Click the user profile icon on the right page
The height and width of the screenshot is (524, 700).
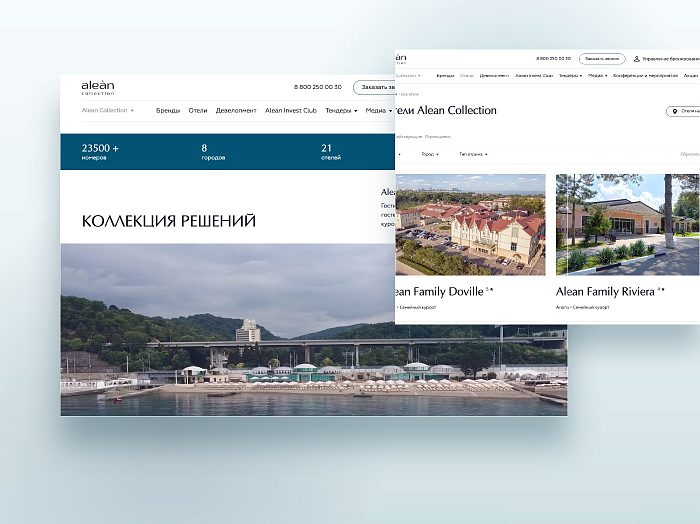[x=637, y=58]
